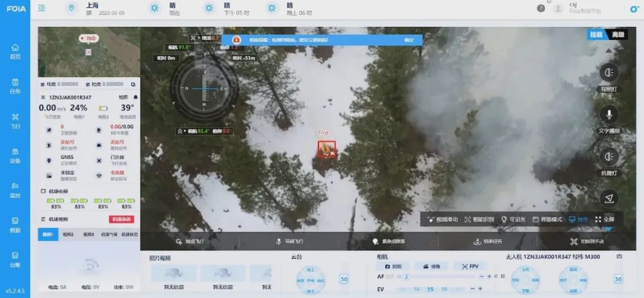Image resolution: width=644 pixels, height=298 pixels.
Task: Click the help question mark icon
Action: [541, 8]
